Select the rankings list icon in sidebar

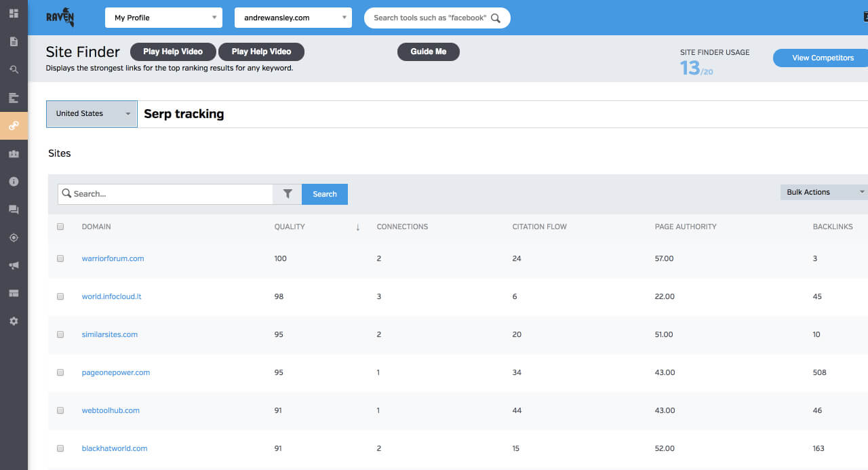point(14,97)
